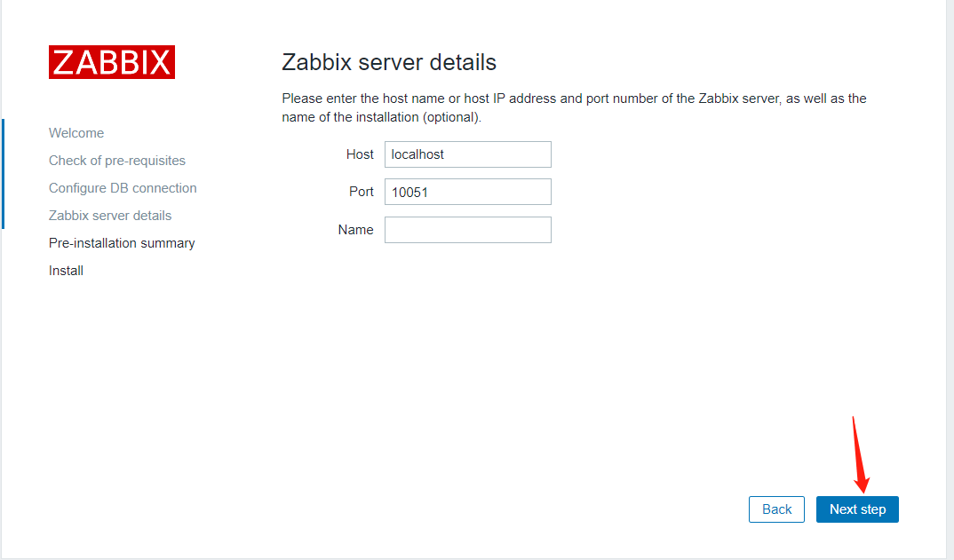Click the Zabbix server details page heading
This screenshot has width=954, height=560.
coord(390,62)
